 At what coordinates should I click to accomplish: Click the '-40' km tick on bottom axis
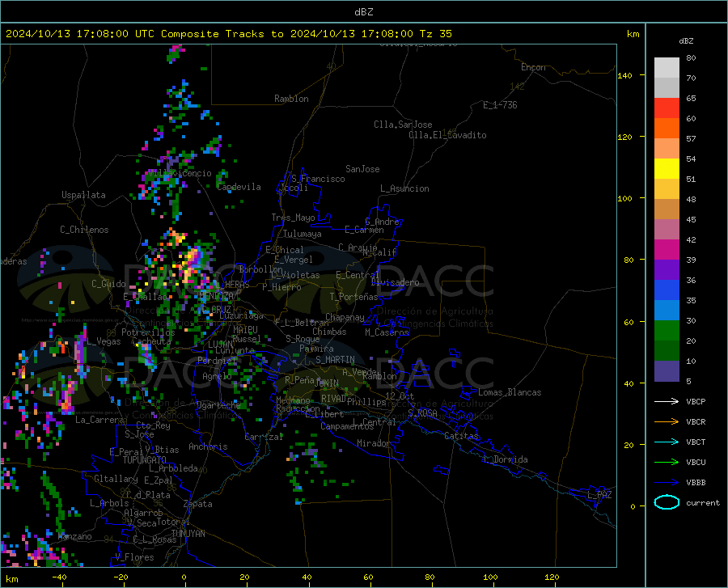[x=59, y=577]
